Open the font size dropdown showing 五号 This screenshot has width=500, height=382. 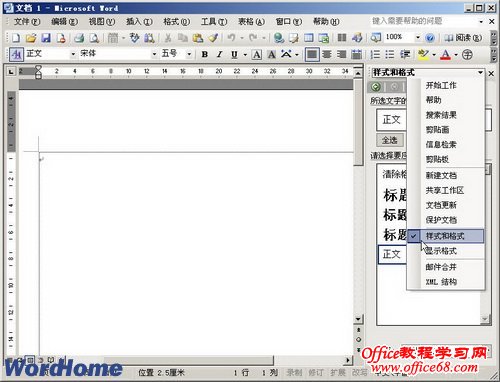189,54
